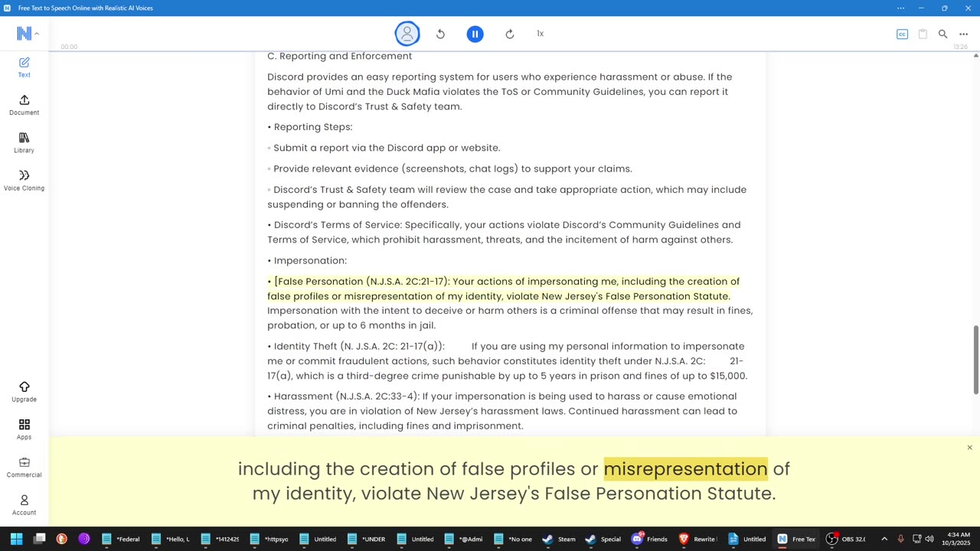Click the highlighted False Personation sentence
980x551 pixels.
pos(504,289)
